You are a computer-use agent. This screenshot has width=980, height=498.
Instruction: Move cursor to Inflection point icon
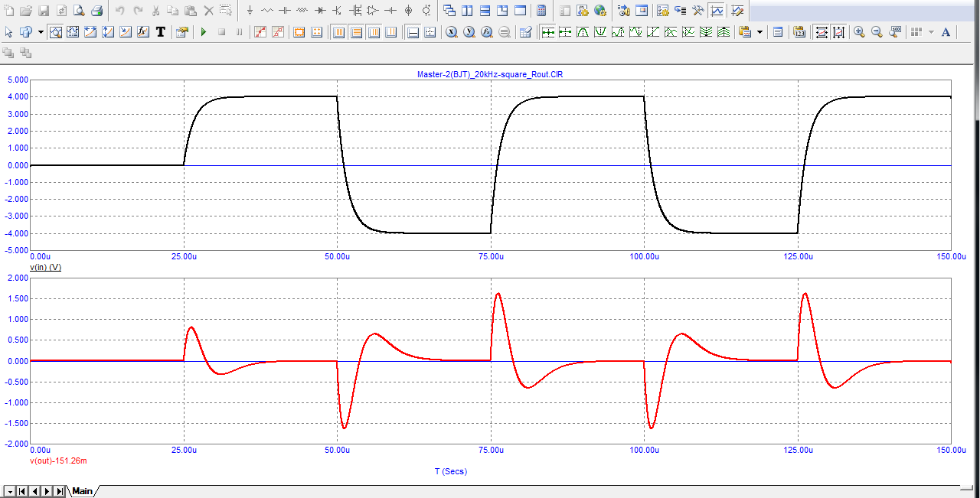tap(653, 32)
